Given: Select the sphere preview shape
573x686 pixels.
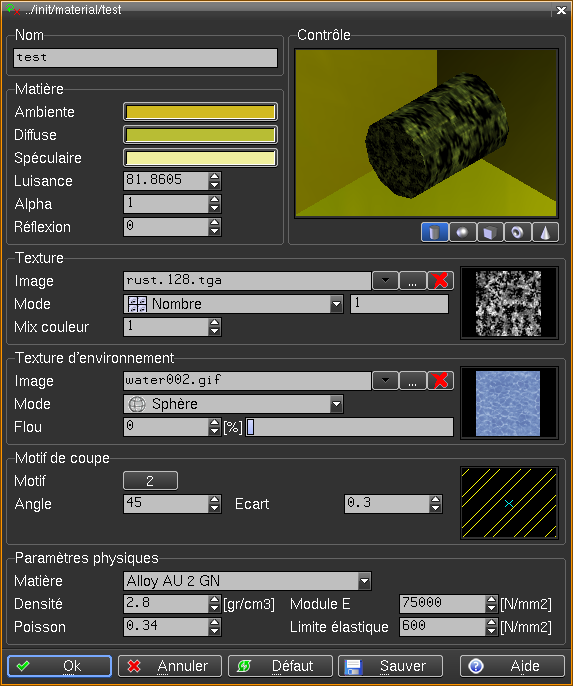Looking at the screenshot, I should [x=462, y=232].
